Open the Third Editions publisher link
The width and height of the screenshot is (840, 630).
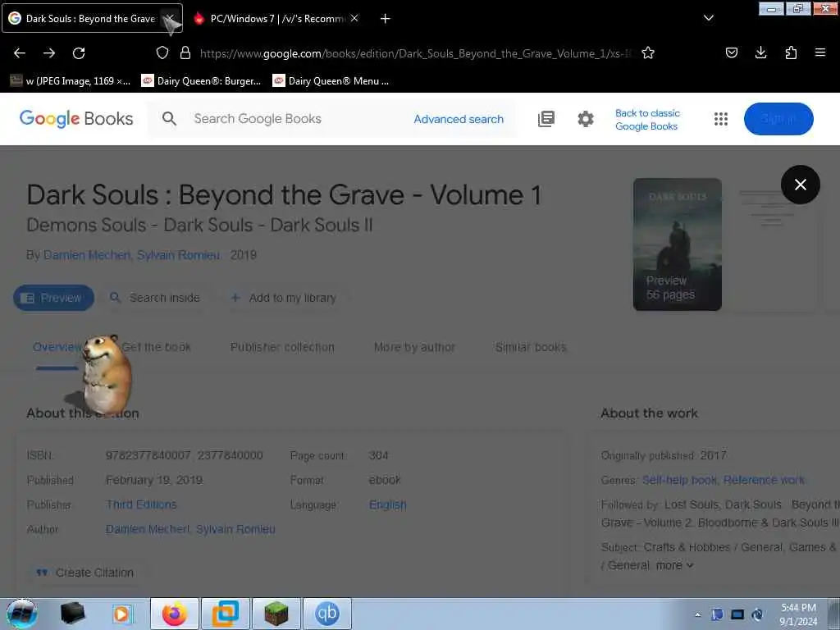click(x=141, y=504)
